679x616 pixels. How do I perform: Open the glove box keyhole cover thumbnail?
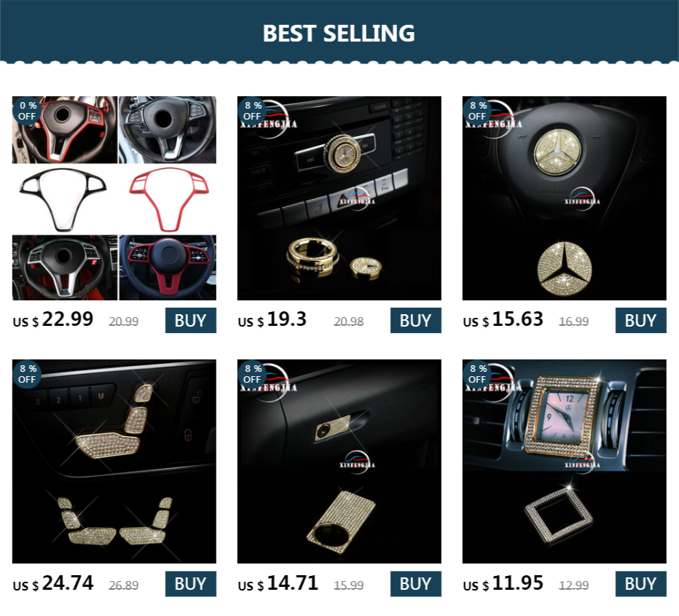(x=339, y=461)
